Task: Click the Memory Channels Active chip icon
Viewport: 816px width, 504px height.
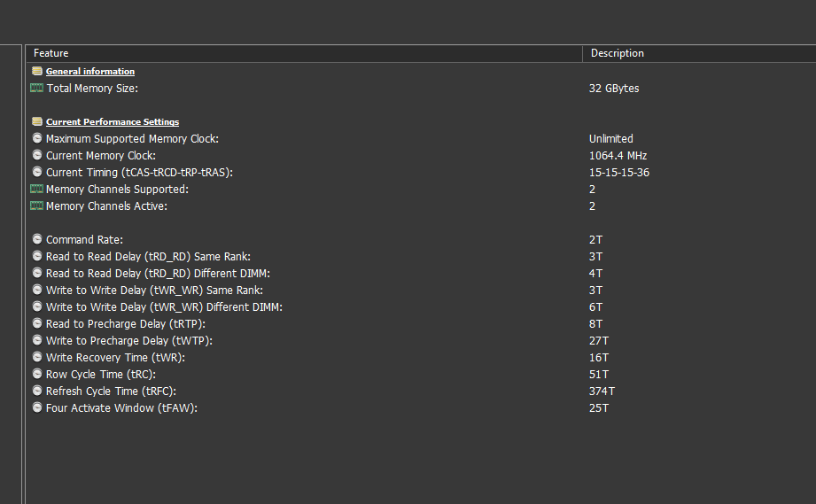Action: [x=37, y=206]
